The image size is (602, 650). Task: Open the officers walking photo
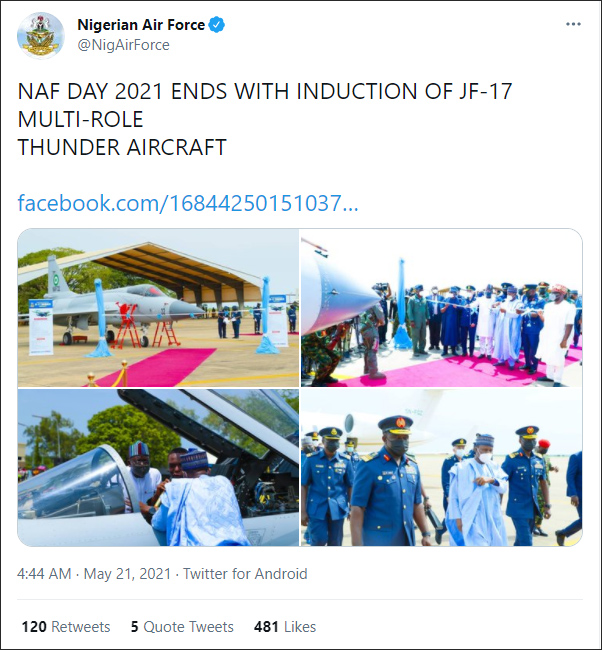tap(441, 467)
